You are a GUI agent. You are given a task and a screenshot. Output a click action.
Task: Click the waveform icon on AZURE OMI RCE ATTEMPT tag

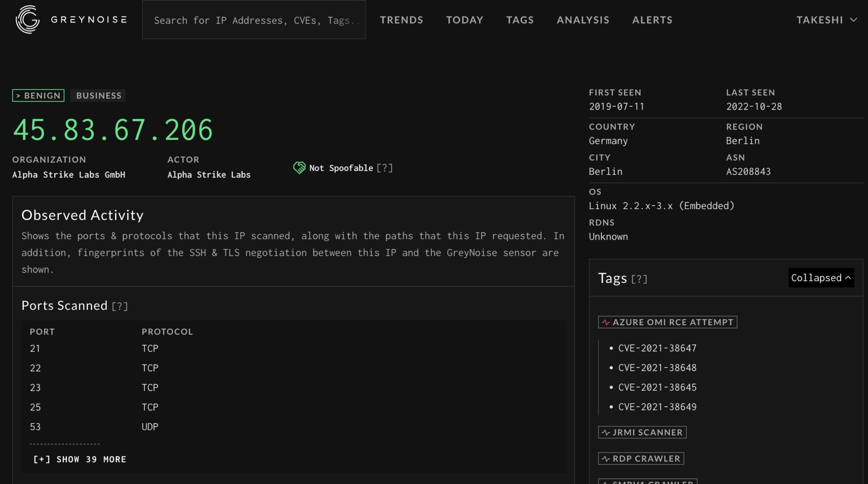[x=605, y=322]
